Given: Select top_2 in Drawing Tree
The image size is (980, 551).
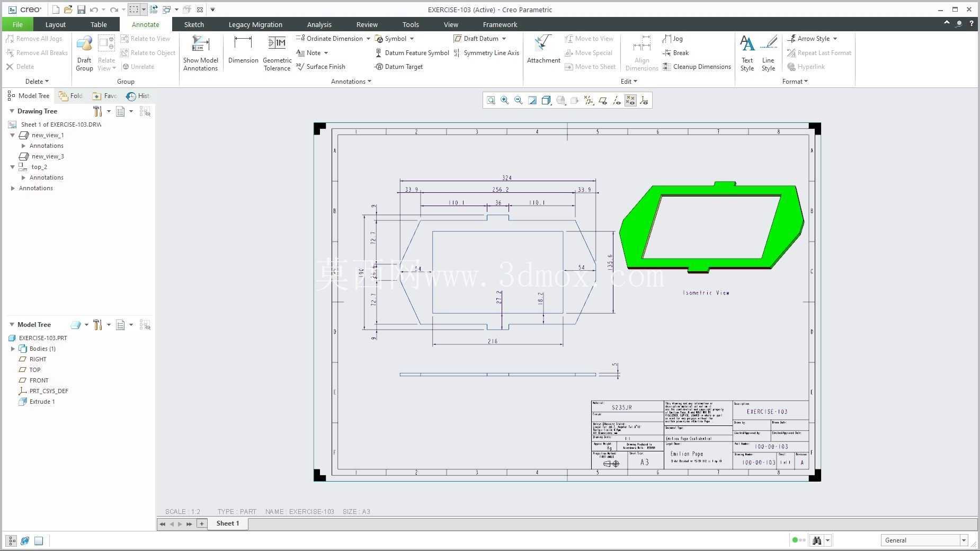Looking at the screenshot, I should click(39, 167).
